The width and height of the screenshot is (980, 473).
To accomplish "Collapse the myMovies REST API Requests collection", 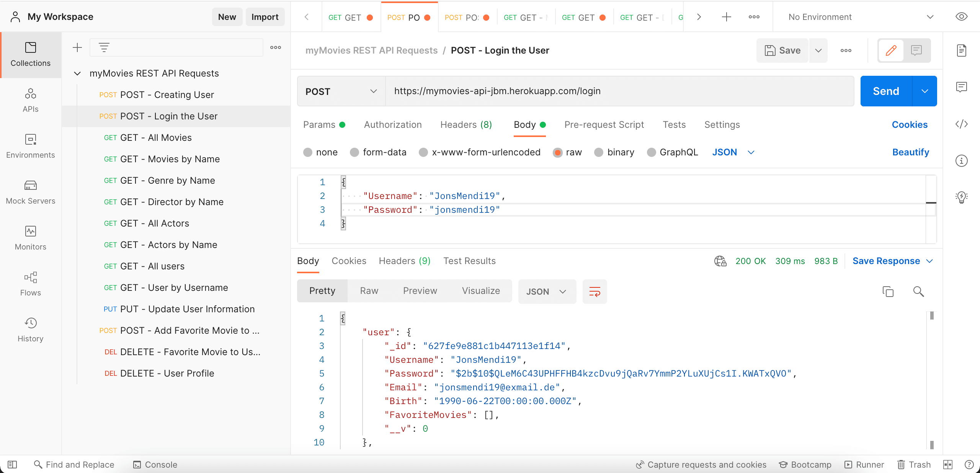I will click(77, 73).
